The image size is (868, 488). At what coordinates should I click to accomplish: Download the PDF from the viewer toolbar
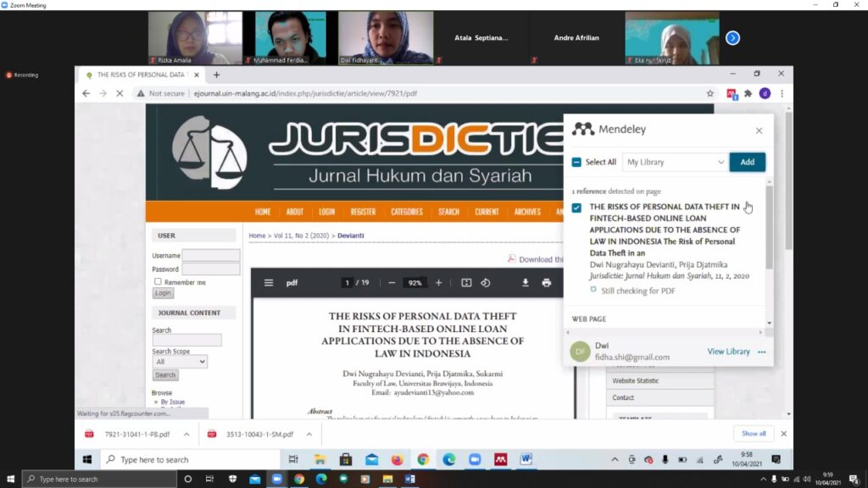(525, 283)
